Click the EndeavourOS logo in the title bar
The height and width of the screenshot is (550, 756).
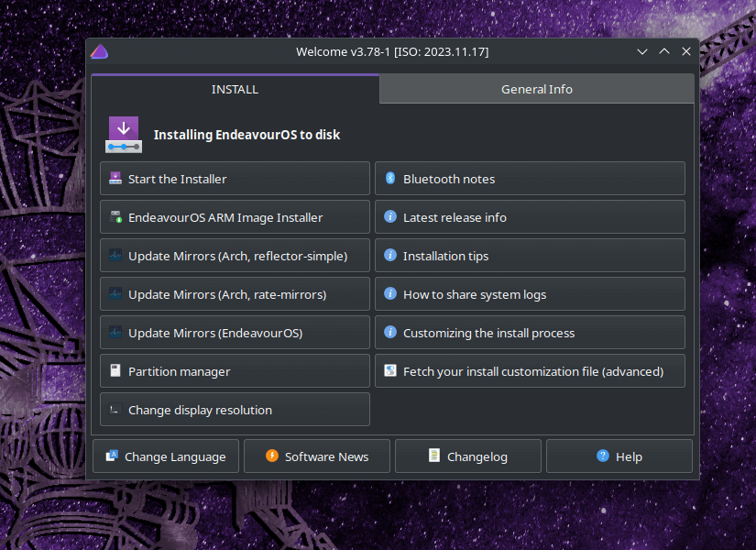coord(99,51)
